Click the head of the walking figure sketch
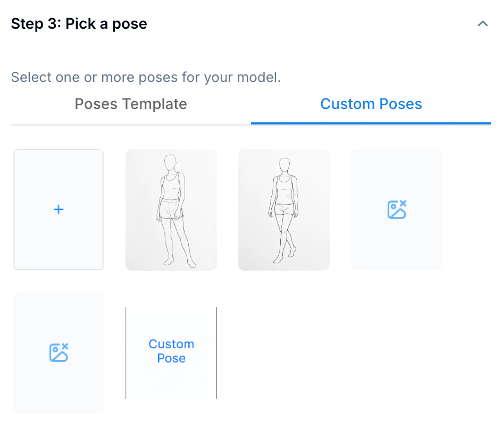 coord(285,164)
